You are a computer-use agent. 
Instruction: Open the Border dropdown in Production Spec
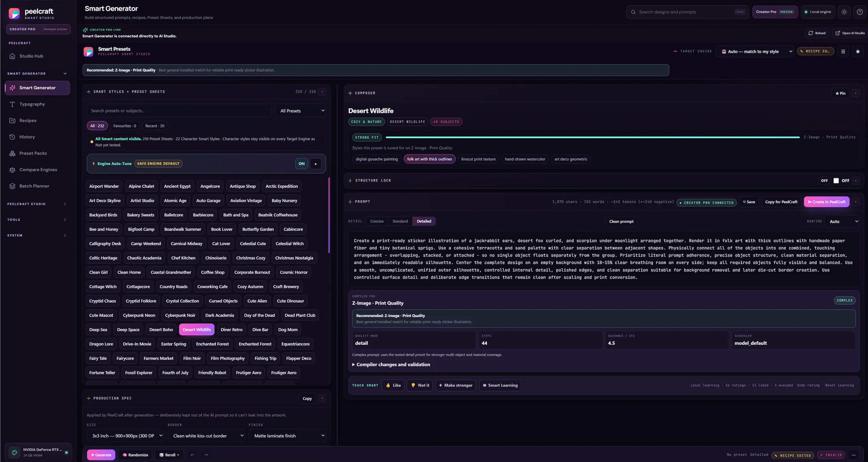pyautogui.click(x=206, y=436)
